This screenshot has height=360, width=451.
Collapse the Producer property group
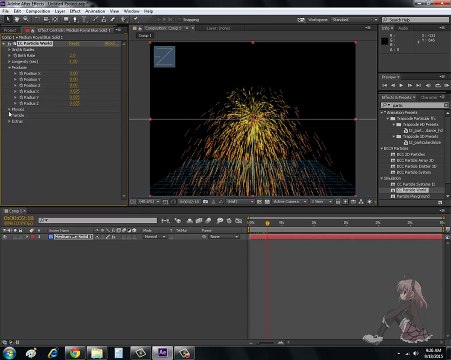9,68
